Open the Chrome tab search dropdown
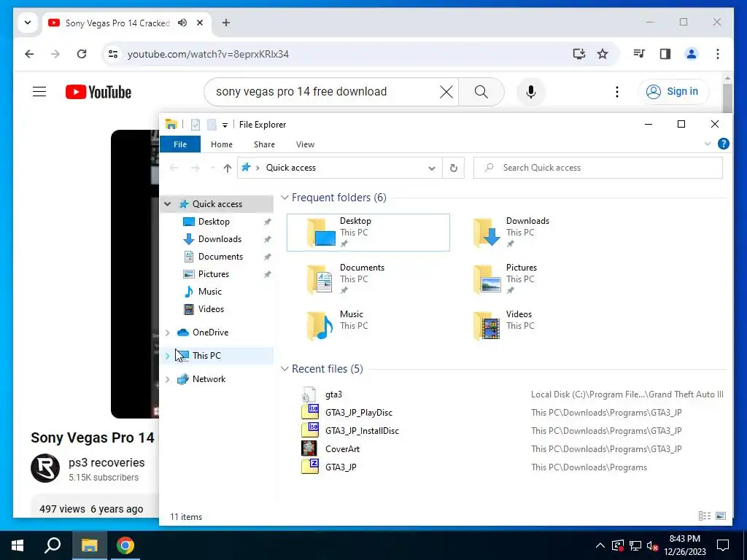Screen dimensions: 747x560 (28, 23)
